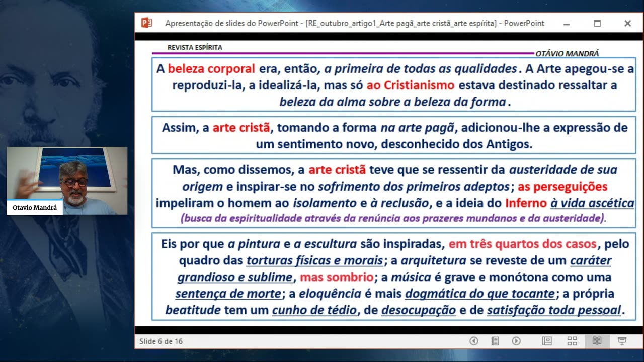Click 'beleza da alma sobre a beleza da forma' text

pyautogui.click(x=392, y=102)
